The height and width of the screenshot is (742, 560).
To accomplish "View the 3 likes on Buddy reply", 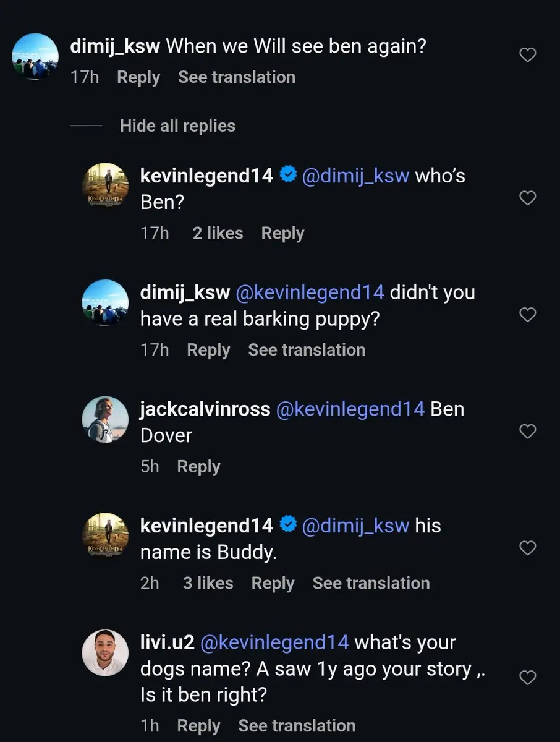I will coord(208,583).
